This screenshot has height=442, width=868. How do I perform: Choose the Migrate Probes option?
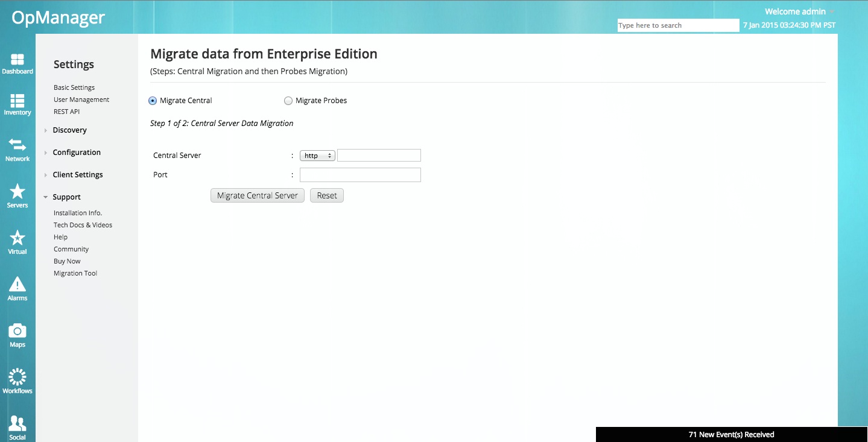point(288,101)
